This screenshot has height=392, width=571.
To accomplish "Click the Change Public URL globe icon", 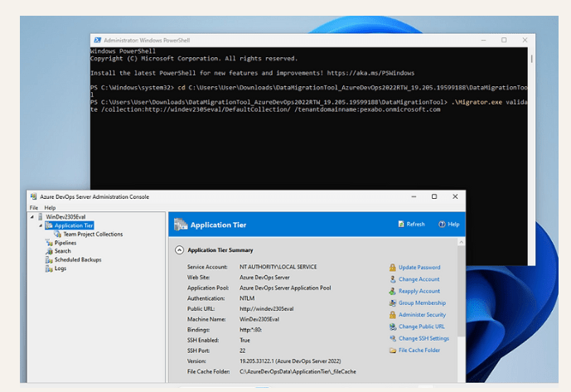I will point(393,327).
